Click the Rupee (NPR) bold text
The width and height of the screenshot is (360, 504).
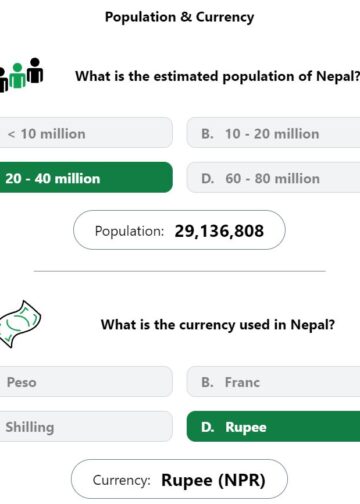(x=213, y=480)
